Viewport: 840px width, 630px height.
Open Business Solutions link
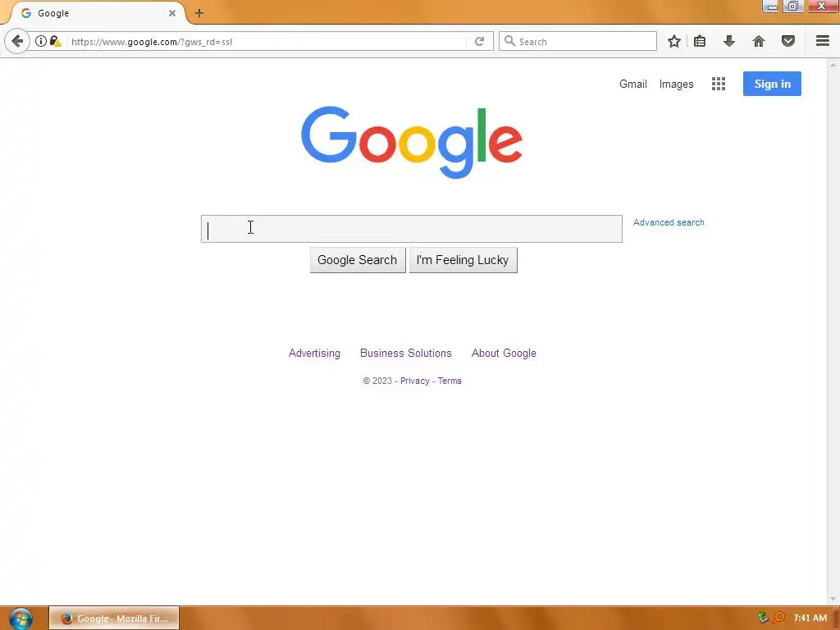click(x=405, y=353)
